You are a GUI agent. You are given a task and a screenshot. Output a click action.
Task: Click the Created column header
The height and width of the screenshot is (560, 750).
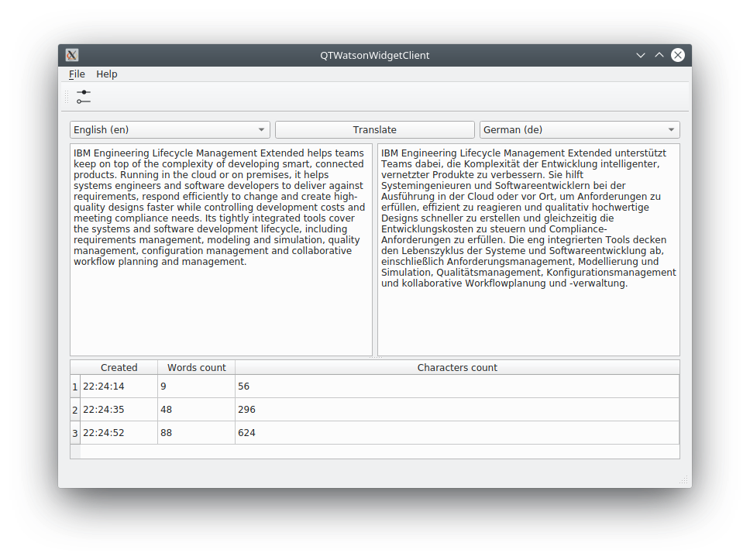click(x=119, y=367)
